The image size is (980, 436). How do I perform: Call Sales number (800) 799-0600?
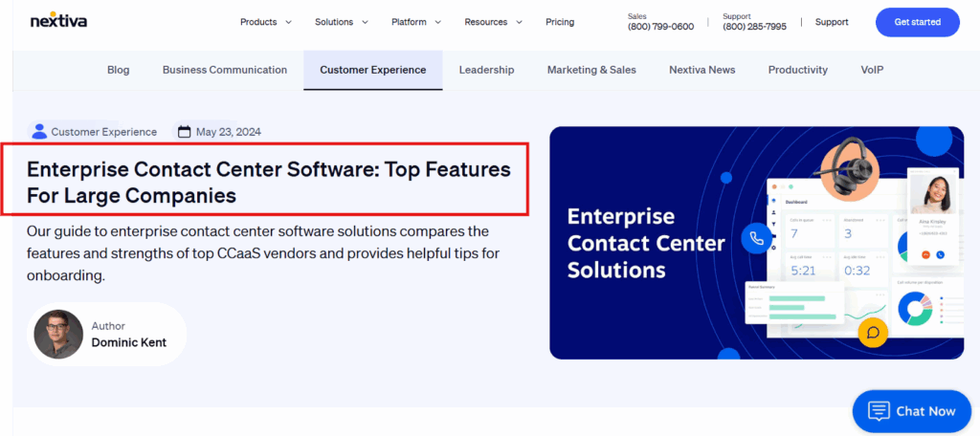pyautogui.click(x=660, y=26)
